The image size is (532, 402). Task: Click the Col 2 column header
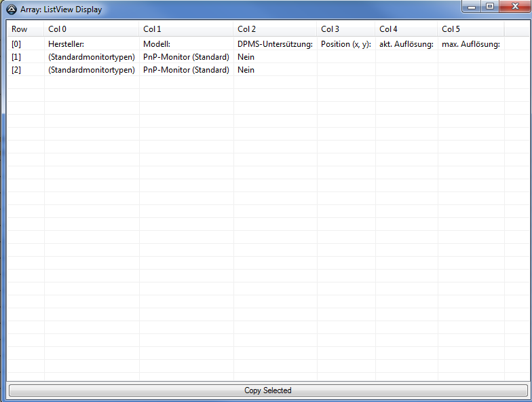click(247, 29)
